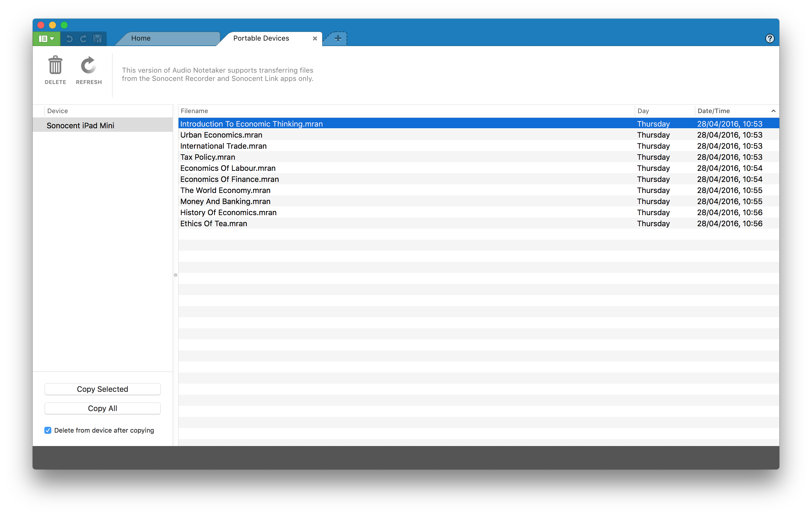The height and width of the screenshot is (516, 812).
Task: Click the panel splitter handle dot
Action: coord(175,275)
